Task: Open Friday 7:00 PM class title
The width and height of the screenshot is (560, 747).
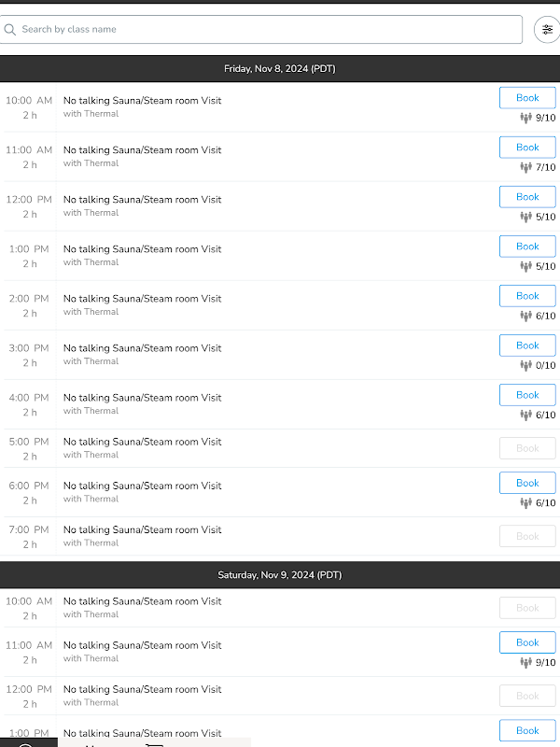Action: pos(143,529)
